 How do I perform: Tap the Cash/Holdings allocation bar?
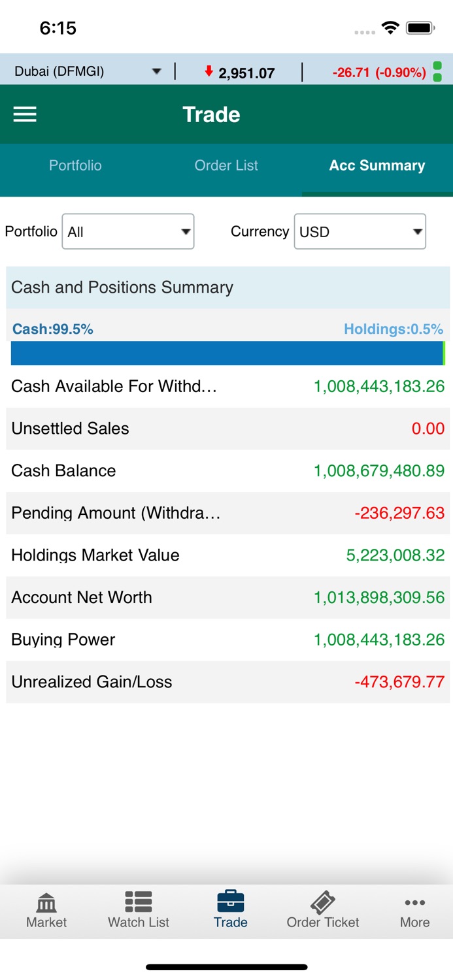coord(228,353)
